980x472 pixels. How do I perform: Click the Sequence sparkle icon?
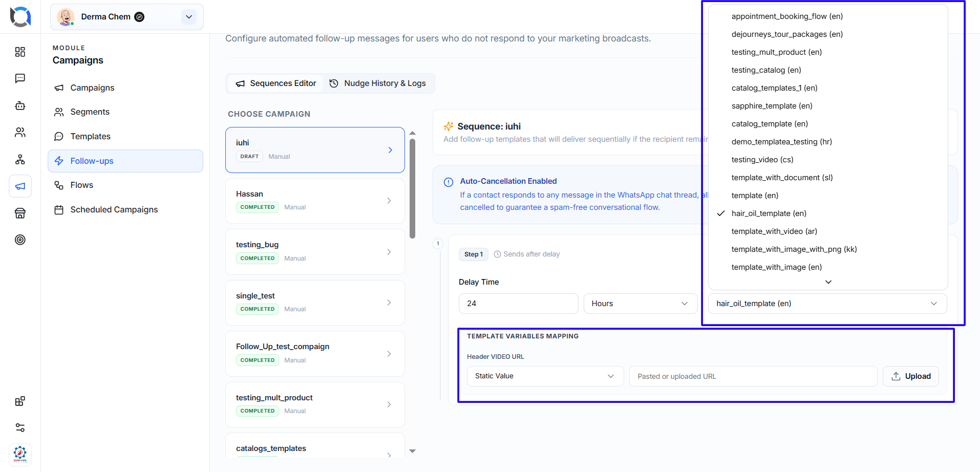pos(449,126)
